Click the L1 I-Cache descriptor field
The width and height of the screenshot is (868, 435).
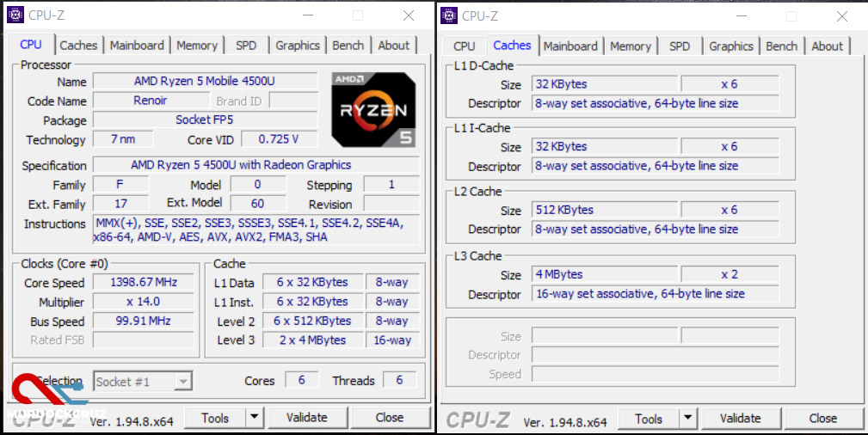coord(656,166)
